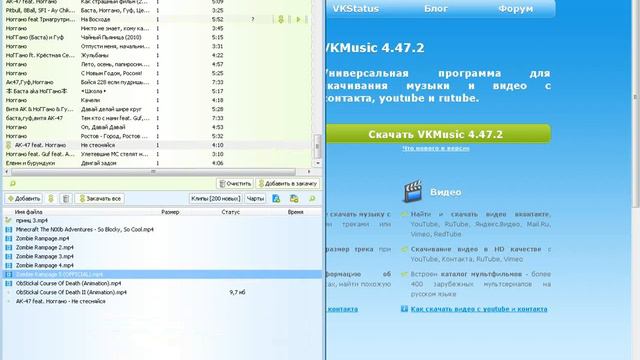
Task: Select download row Zombie Rampage 3.mp4
Action: tap(162, 256)
